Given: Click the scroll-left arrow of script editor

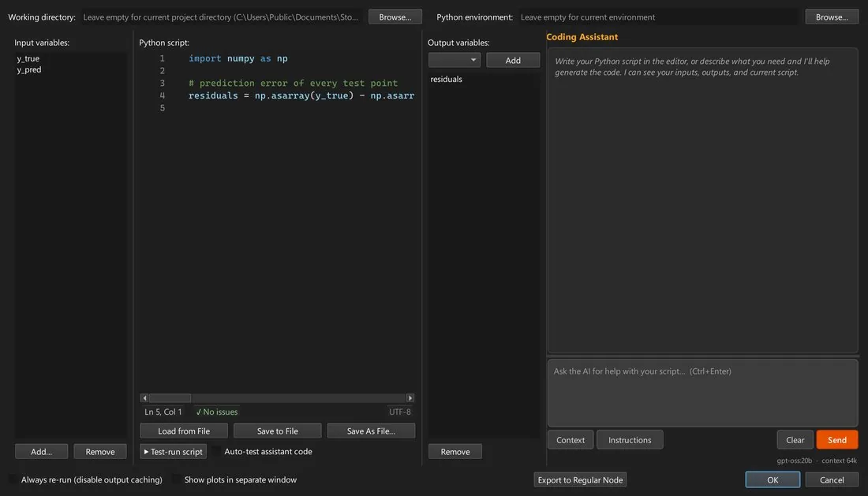Looking at the screenshot, I should (144, 398).
